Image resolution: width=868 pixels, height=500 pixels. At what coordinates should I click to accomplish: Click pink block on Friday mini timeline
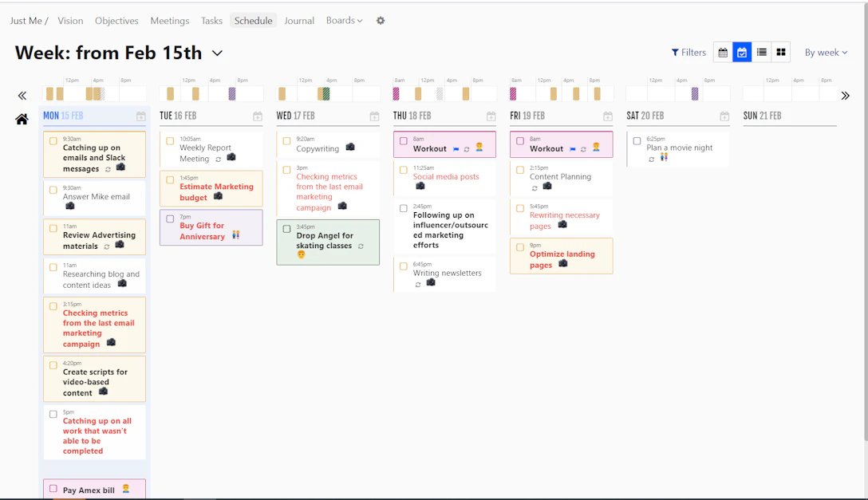click(x=513, y=94)
